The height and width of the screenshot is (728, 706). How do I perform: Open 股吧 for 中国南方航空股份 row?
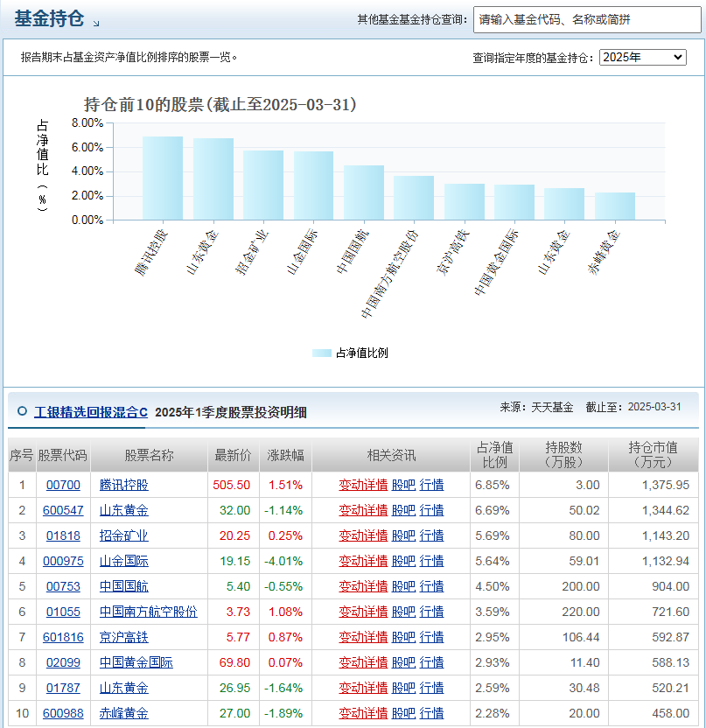coord(403,612)
